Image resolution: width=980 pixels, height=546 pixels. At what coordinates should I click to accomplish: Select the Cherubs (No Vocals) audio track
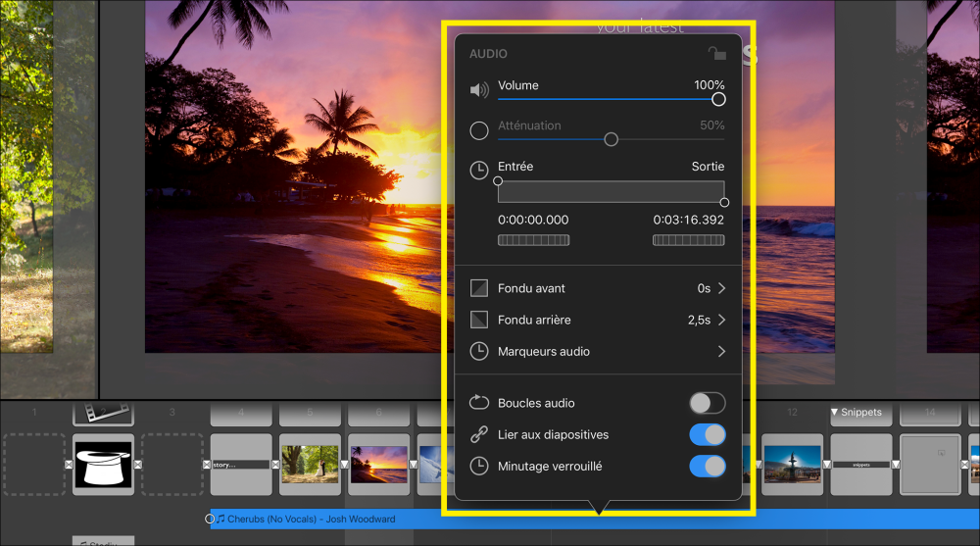click(x=594, y=520)
